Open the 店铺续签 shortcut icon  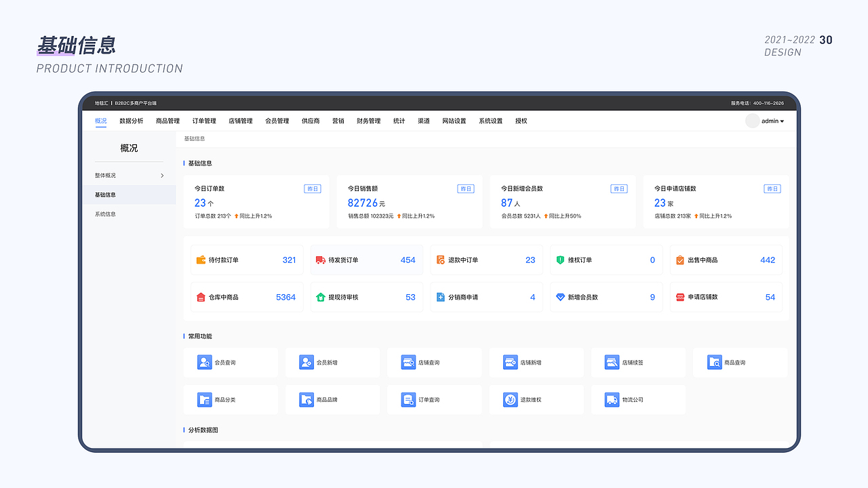[x=612, y=363]
